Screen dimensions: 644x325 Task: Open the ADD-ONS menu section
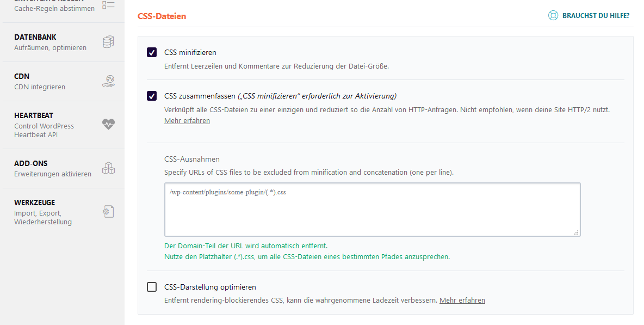[64, 168]
